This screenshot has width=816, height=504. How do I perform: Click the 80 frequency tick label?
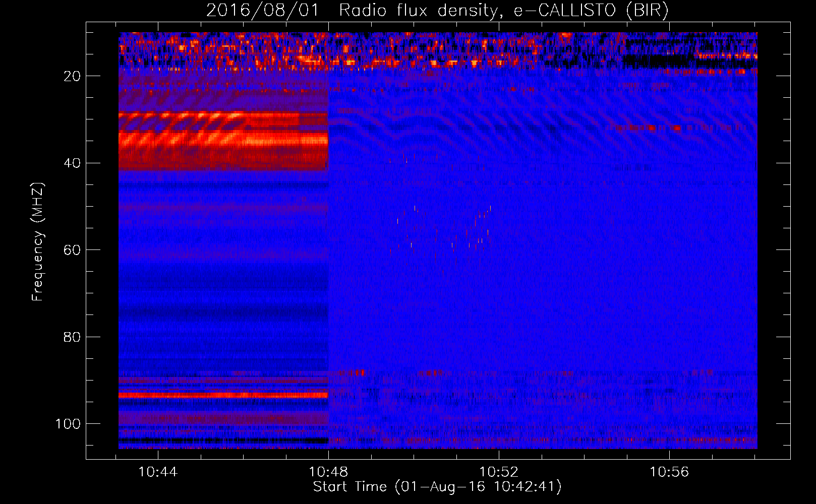click(x=72, y=337)
